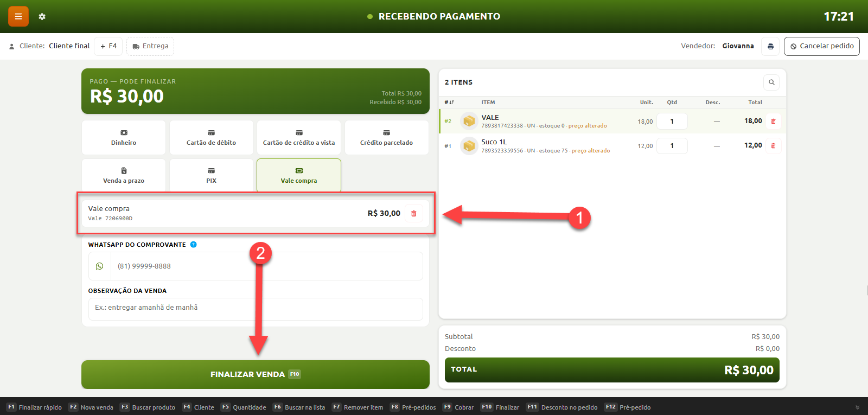Open item search magnifier icon

771,82
